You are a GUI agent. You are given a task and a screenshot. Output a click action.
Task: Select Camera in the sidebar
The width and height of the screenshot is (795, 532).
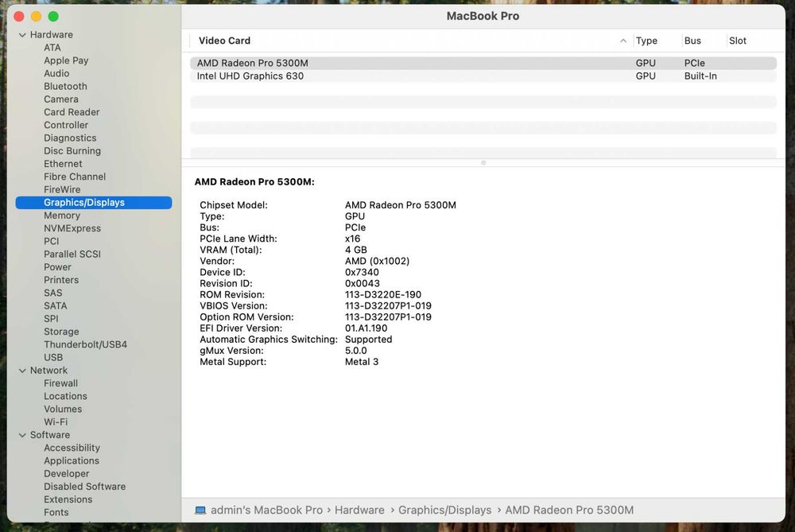pyautogui.click(x=61, y=99)
